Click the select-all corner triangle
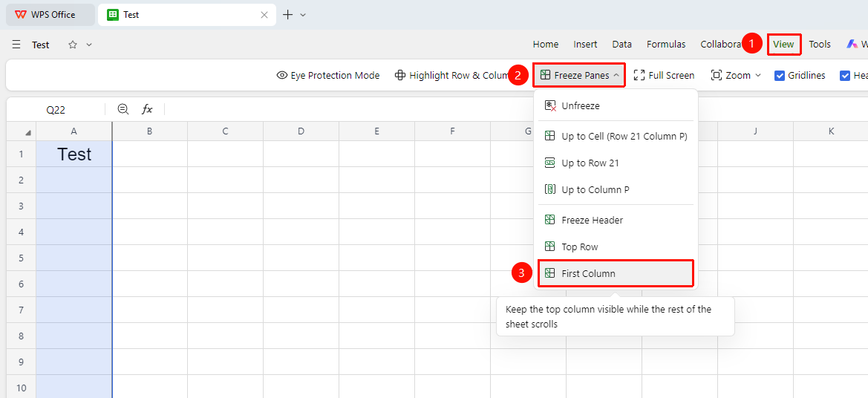 pos(22,131)
